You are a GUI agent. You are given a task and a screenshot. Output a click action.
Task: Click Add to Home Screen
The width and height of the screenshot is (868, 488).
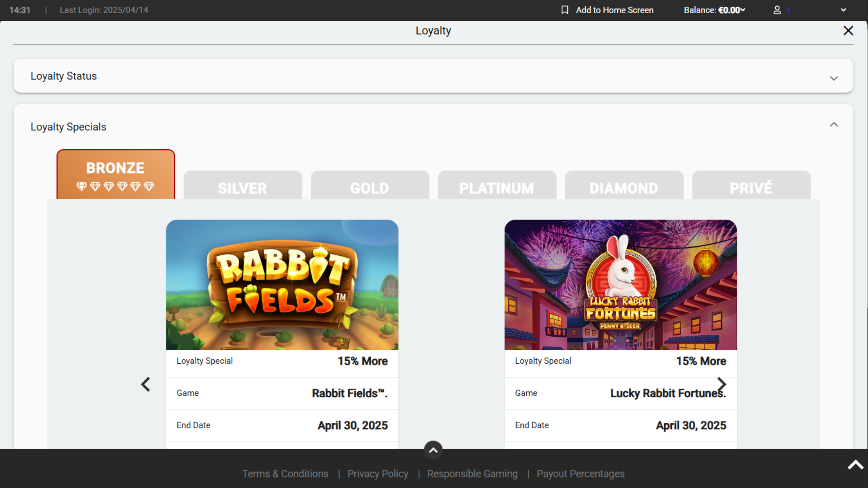click(614, 10)
